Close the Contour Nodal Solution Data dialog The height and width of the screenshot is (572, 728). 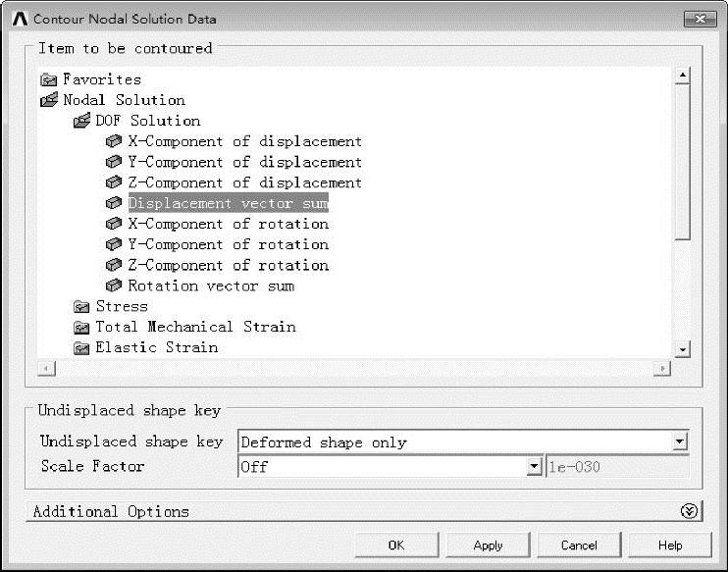tap(701, 19)
